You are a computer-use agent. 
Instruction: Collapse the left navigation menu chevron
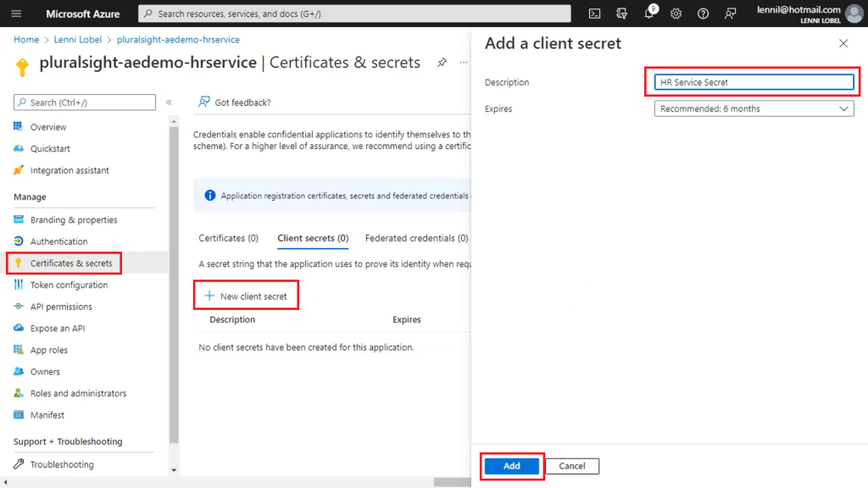click(x=169, y=103)
